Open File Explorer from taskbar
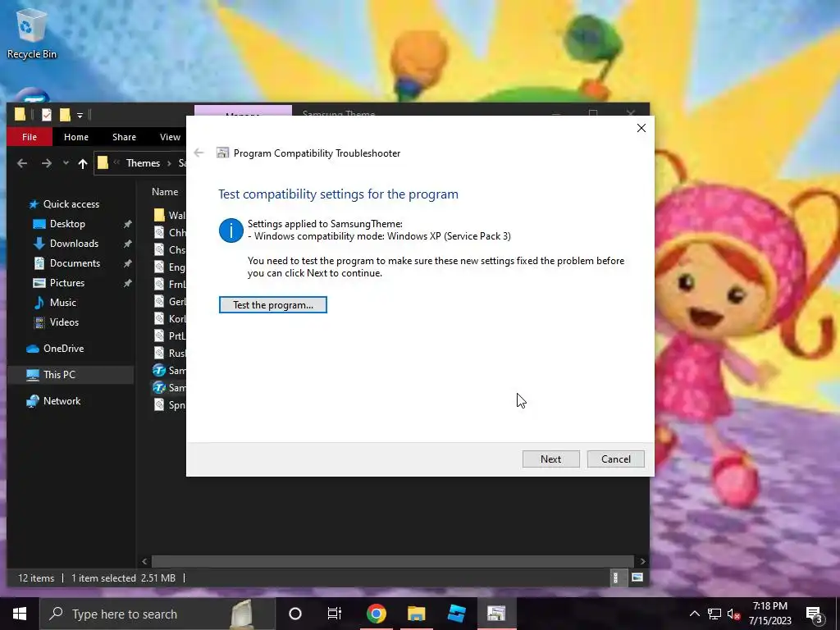 pyautogui.click(x=416, y=614)
